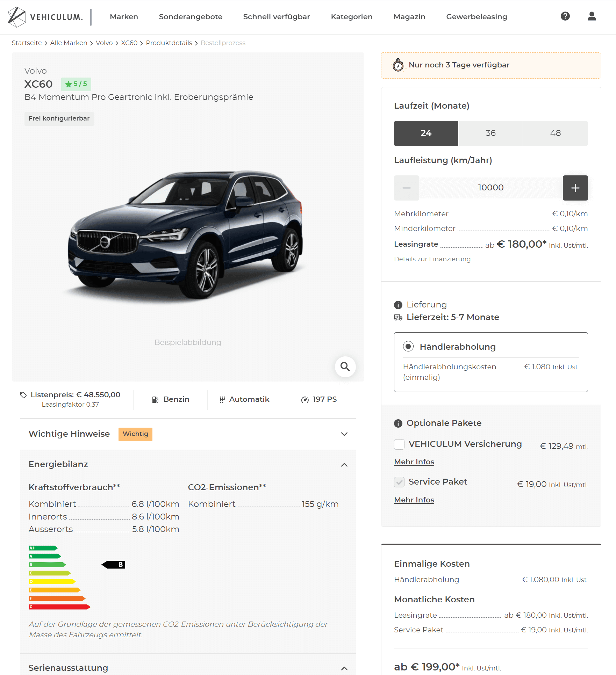Open the Magazin menu item
Viewport: 616px width, 675px height.
click(x=409, y=17)
